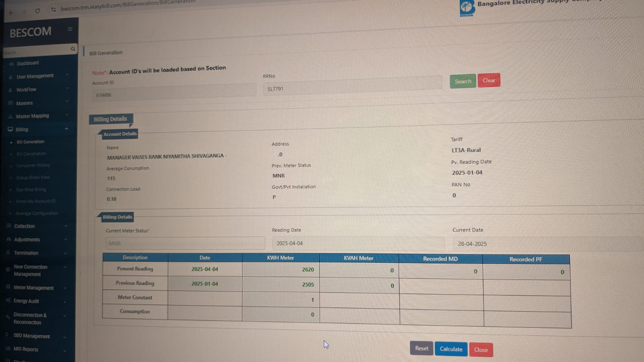Open Know My Account ID item

[35, 201]
